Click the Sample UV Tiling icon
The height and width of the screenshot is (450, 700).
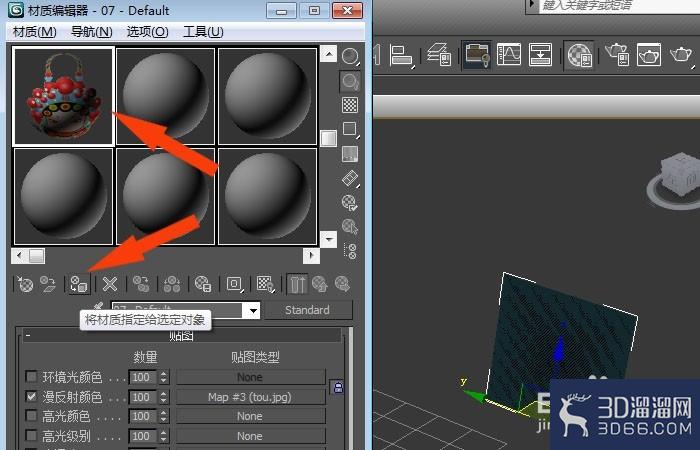click(x=350, y=129)
